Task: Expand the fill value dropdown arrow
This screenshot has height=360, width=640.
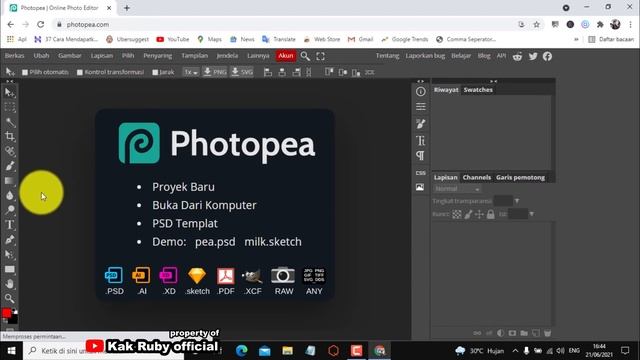Action: tap(531, 214)
